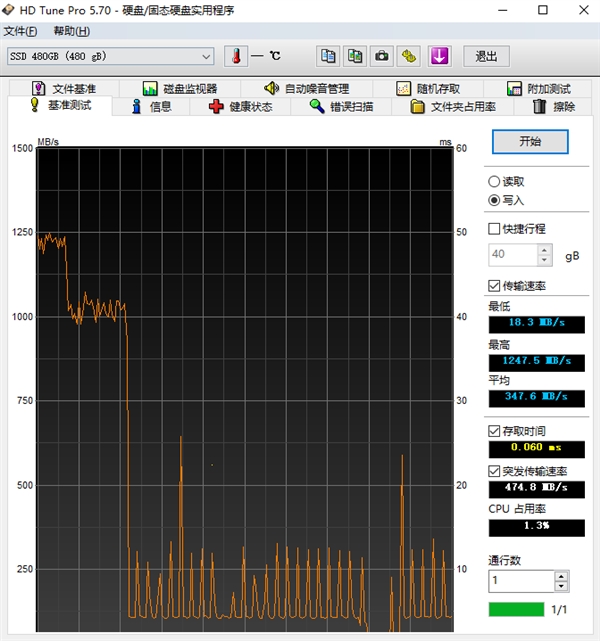Viewport: 600px width, 641px height.
Task: Click the 1.3% CPU usage value
Action: point(537,528)
